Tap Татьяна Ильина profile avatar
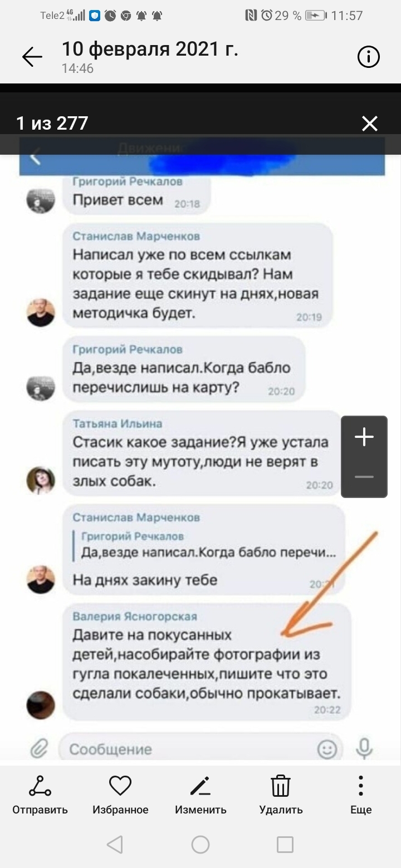 41,480
